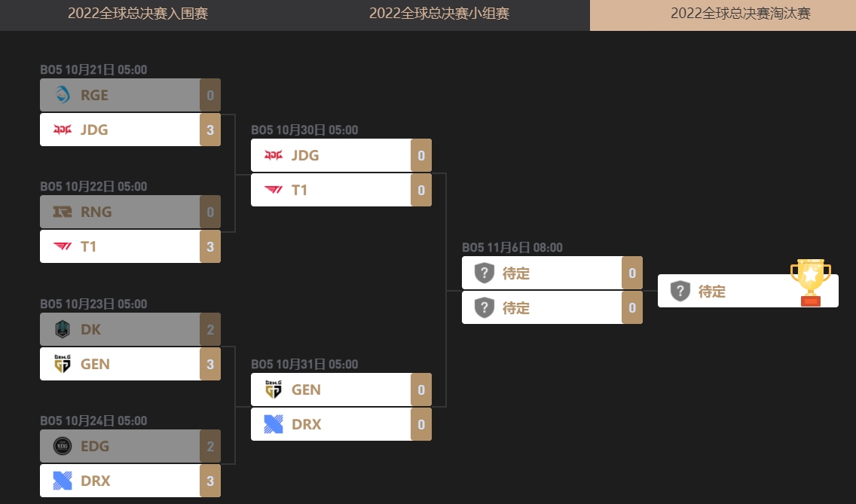This screenshot has width=856, height=504.
Task: Select the DRX team logo
Action: pyautogui.click(x=61, y=481)
